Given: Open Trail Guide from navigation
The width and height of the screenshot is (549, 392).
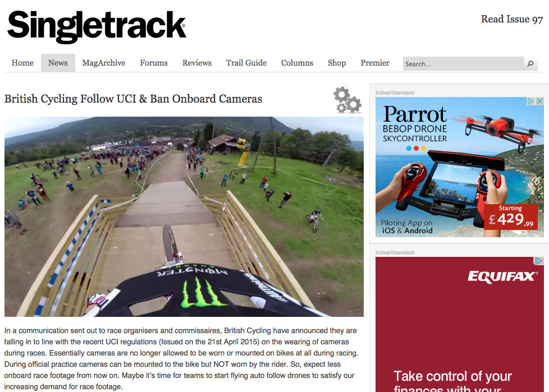Looking at the screenshot, I should [x=246, y=63].
